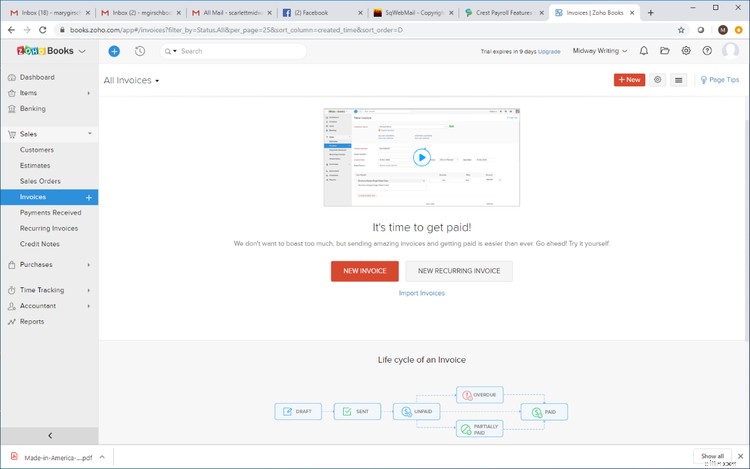Click the Import Invoices link
The height and width of the screenshot is (469, 750).
[x=421, y=293]
